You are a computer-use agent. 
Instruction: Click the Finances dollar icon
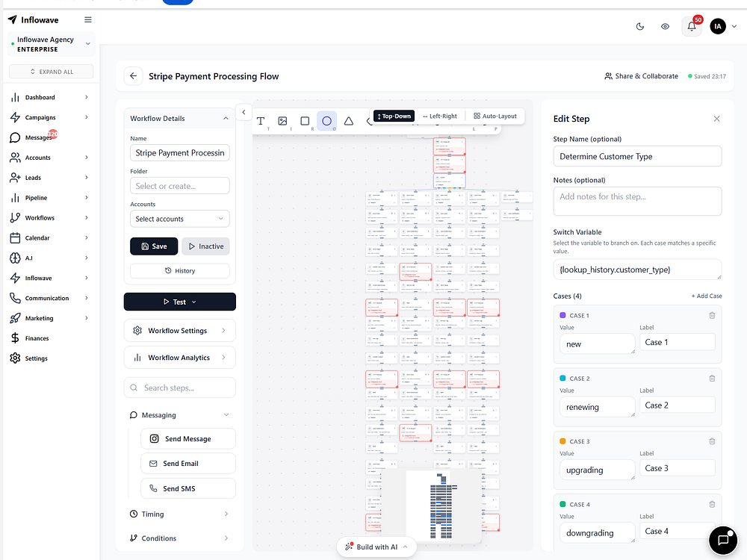[x=15, y=338]
